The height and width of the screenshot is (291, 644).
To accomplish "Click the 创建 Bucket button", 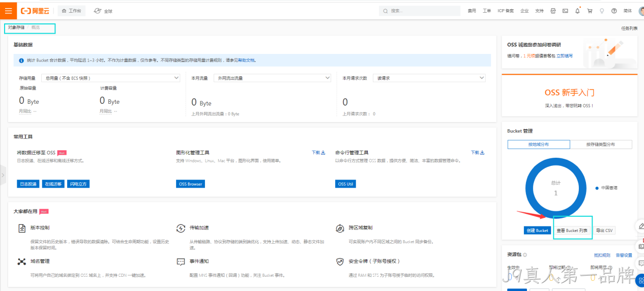I will pyautogui.click(x=537, y=230).
